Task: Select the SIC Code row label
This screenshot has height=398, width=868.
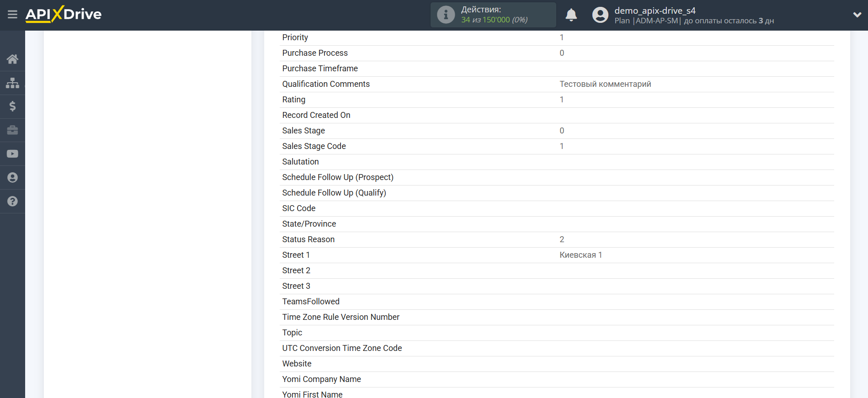Action: pyautogui.click(x=298, y=208)
